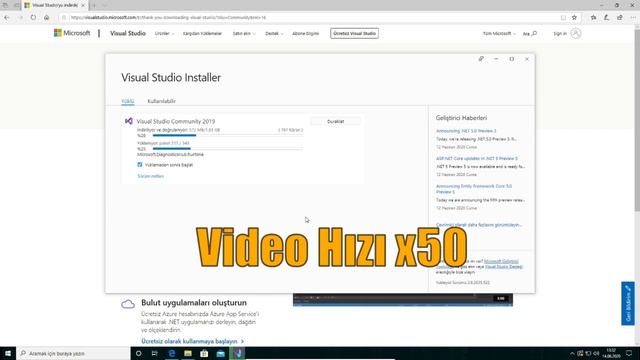Expand the Ürünler dropdown in the site navigation
The height and width of the screenshot is (360, 640).
tap(164, 33)
